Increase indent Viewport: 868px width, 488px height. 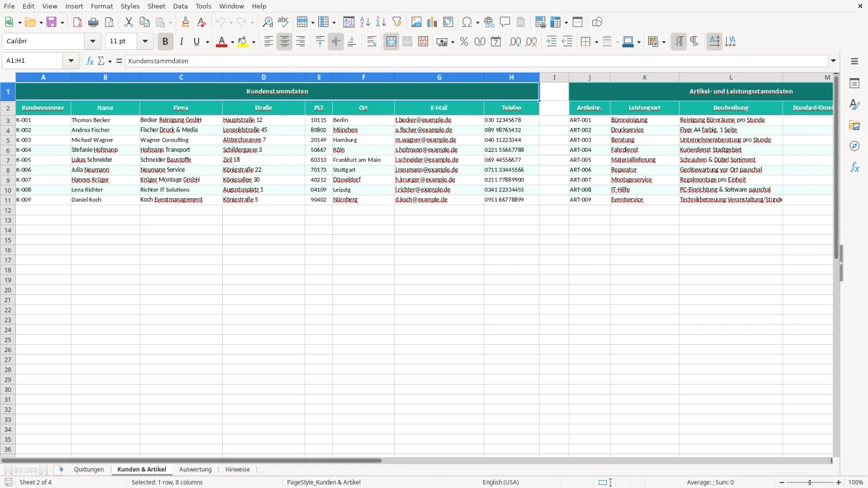(x=551, y=42)
